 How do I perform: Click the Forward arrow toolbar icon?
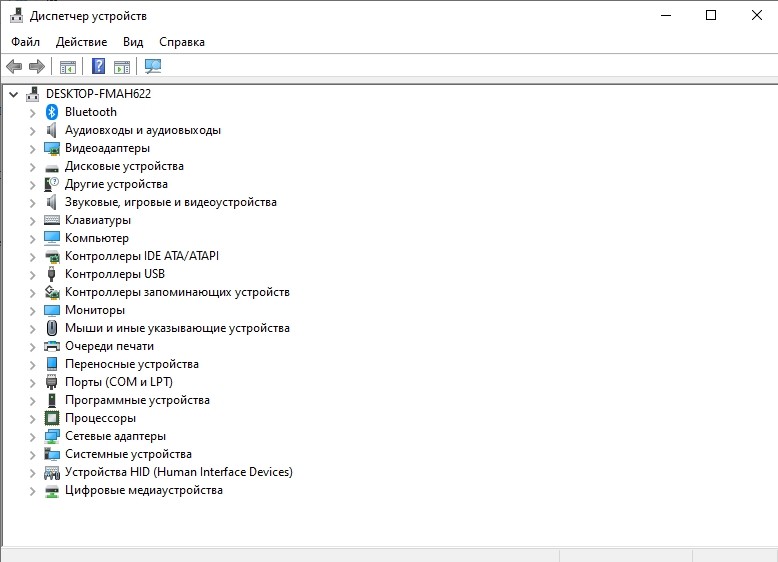pyautogui.click(x=37, y=66)
